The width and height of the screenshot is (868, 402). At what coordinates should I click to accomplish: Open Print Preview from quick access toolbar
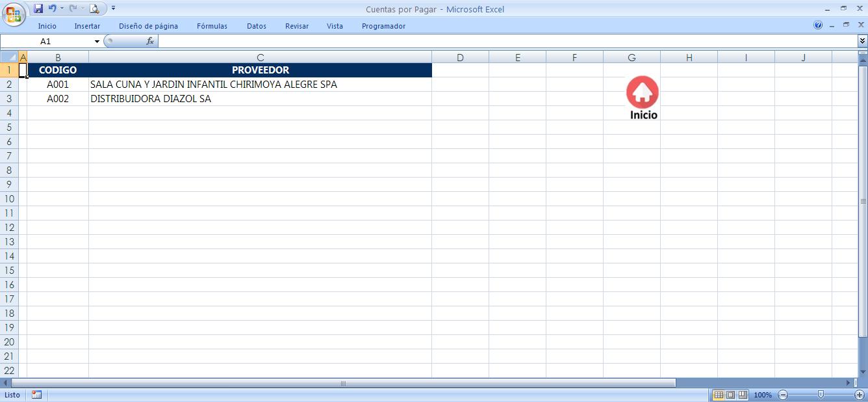94,8
